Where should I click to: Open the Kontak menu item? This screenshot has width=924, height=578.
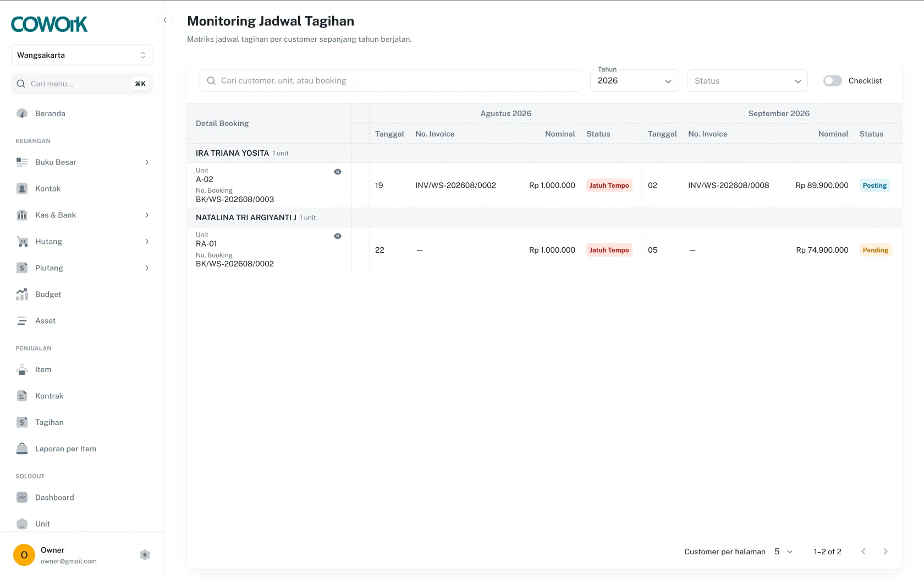point(82,188)
